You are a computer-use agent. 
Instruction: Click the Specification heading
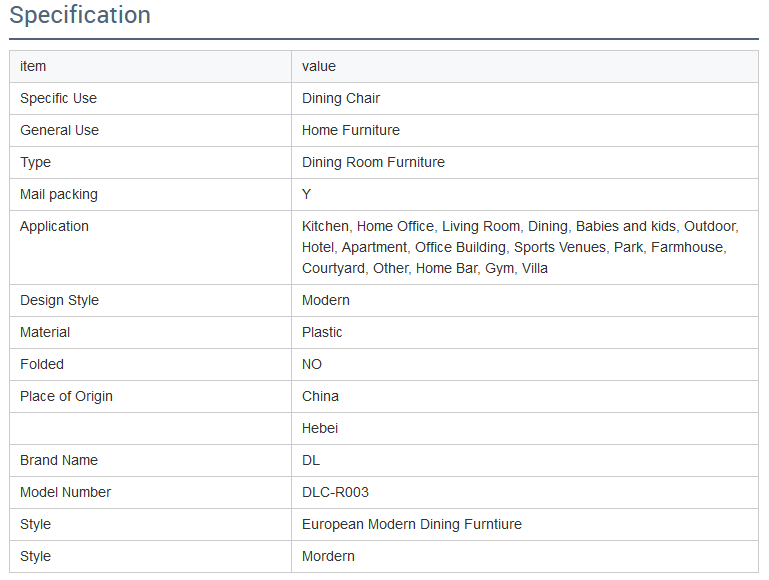pos(80,15)
